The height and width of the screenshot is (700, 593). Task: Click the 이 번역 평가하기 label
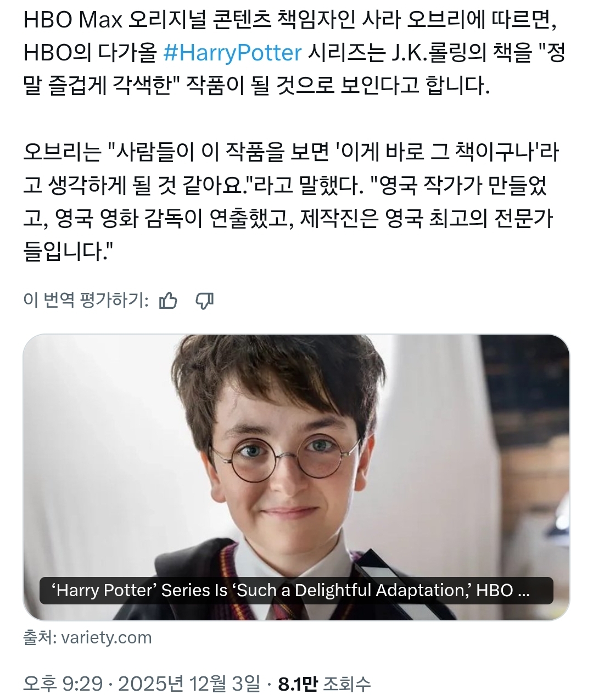click(86, 301)
